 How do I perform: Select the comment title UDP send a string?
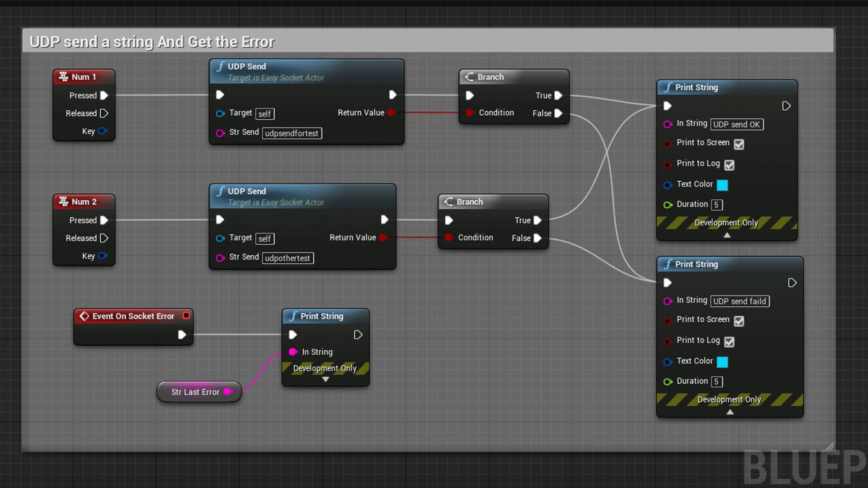[x=151, y=42]
